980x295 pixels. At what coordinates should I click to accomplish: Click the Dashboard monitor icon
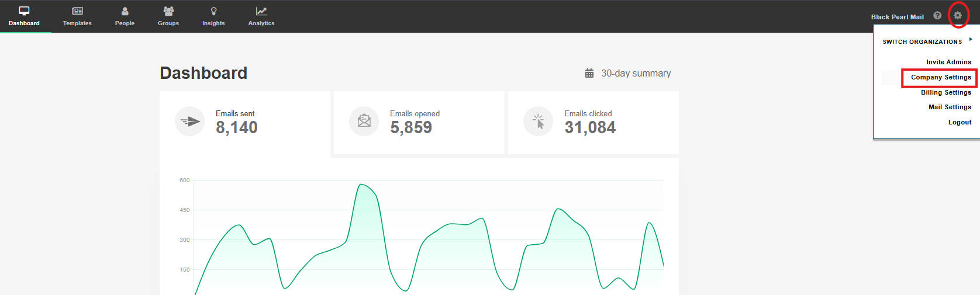pyautogui.click(x=24, y=11)
